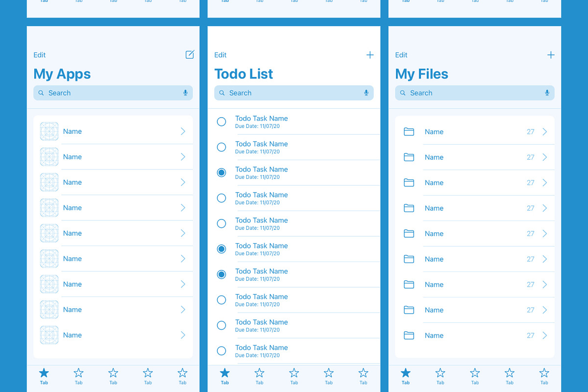The width and height of the screenshot is (588, 392).
Task: Tap the last app icon placeholder in My Apps
Action: point(49,335)
